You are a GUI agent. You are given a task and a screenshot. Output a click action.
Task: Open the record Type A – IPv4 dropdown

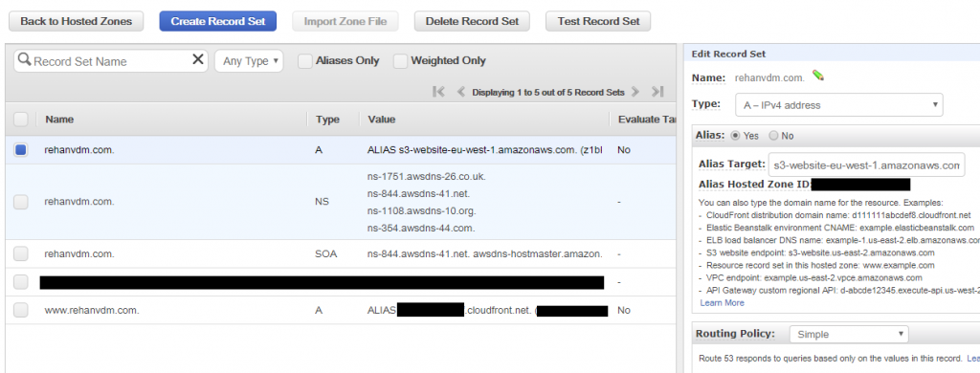point(838,105)
